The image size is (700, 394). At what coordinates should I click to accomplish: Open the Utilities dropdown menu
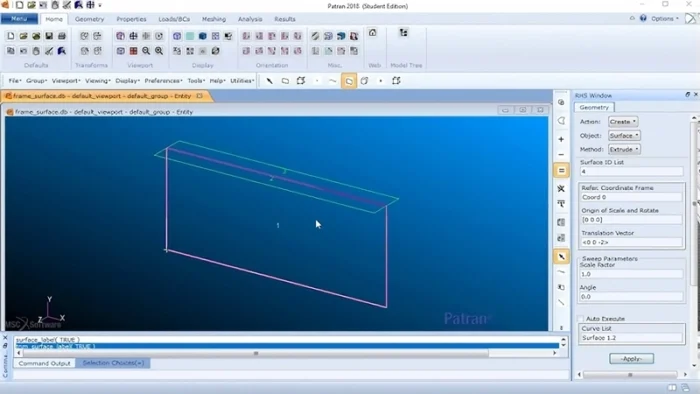242,81
